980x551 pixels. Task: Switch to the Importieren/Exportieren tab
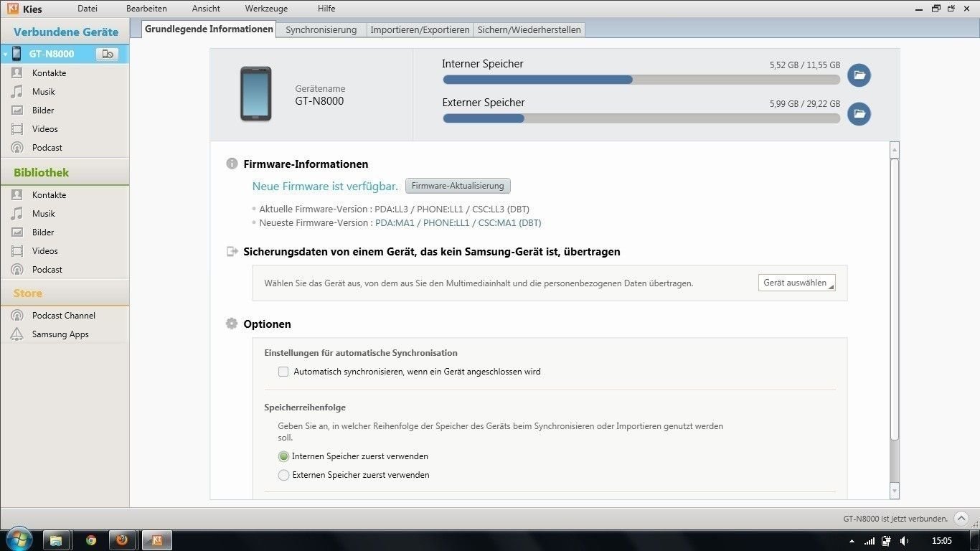click(x=420, y=29)
